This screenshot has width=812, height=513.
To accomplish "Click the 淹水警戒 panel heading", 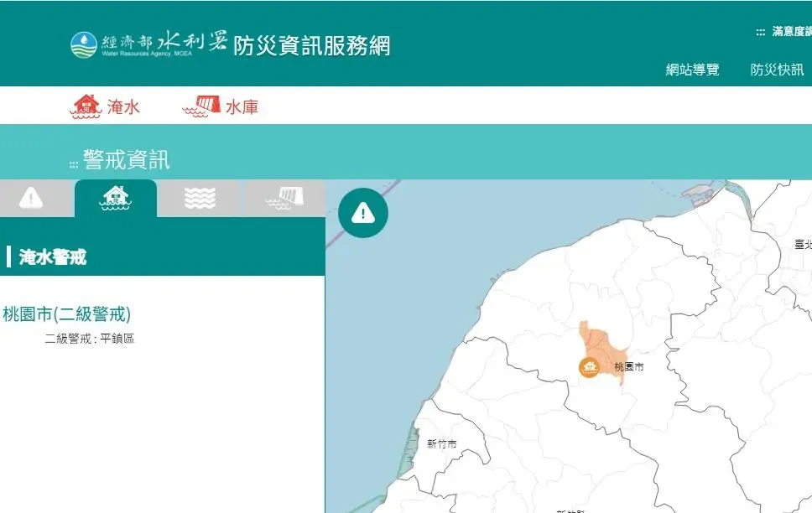I will point(53,257).
